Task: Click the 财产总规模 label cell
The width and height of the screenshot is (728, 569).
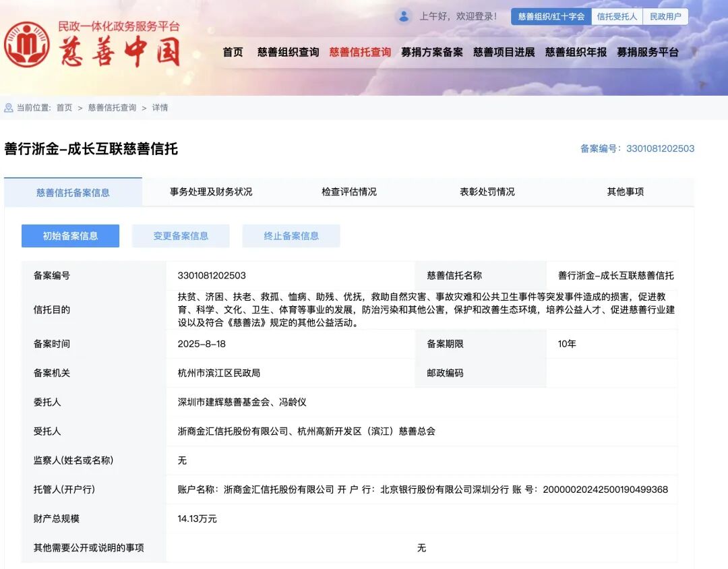Action: [93, 518]
